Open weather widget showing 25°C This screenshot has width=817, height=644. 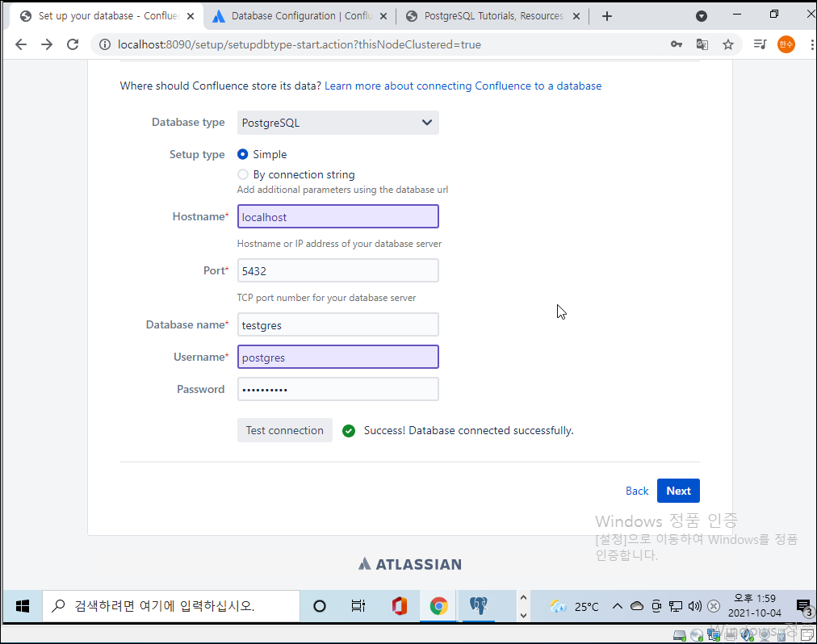coord(574,607)
